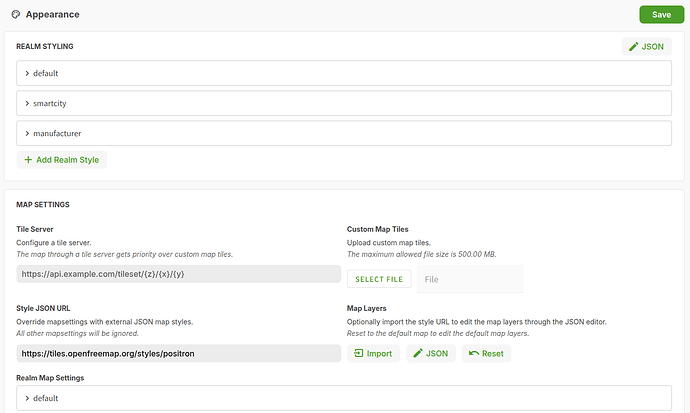Reset map layers to default
This screenshot has height=413, width=690.
[486, 353]
